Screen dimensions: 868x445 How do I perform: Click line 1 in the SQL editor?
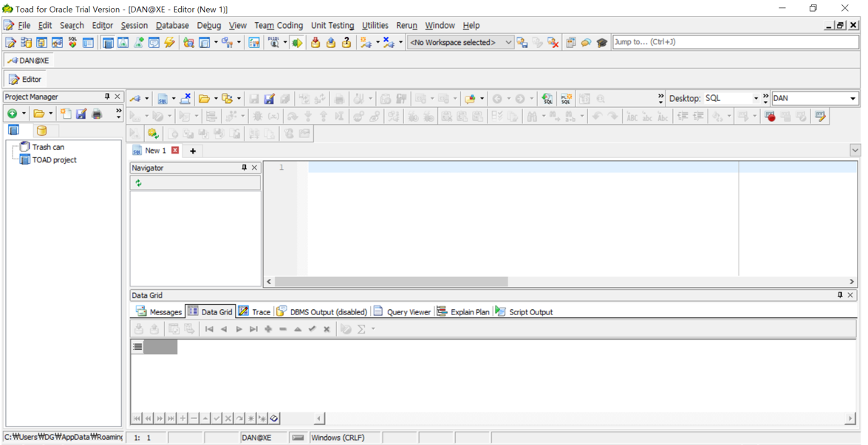(x=582, y=168)
